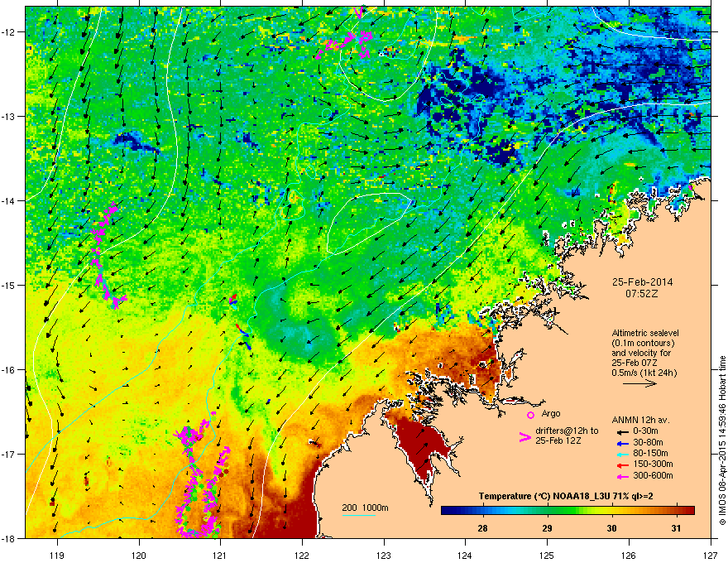Click the longitude axis label 123
728x563 pixels.
pos(384,555)
